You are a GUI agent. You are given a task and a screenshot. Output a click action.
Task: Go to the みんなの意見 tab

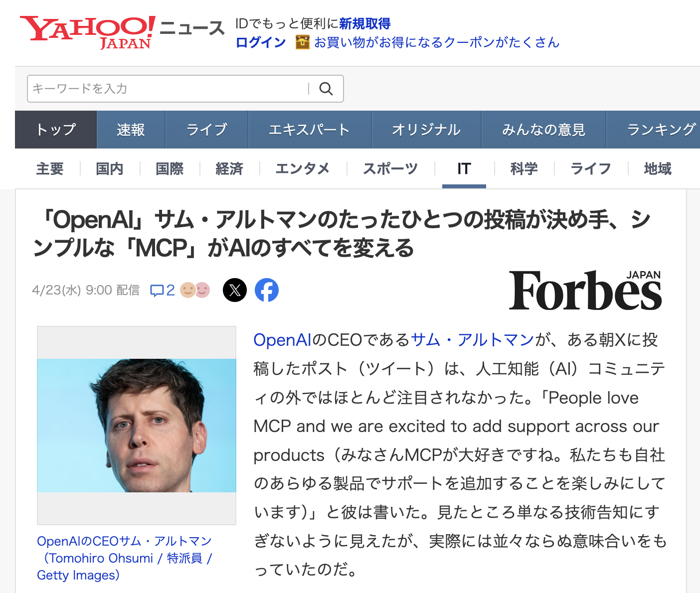pyautogui.click(x=544, y=130)
